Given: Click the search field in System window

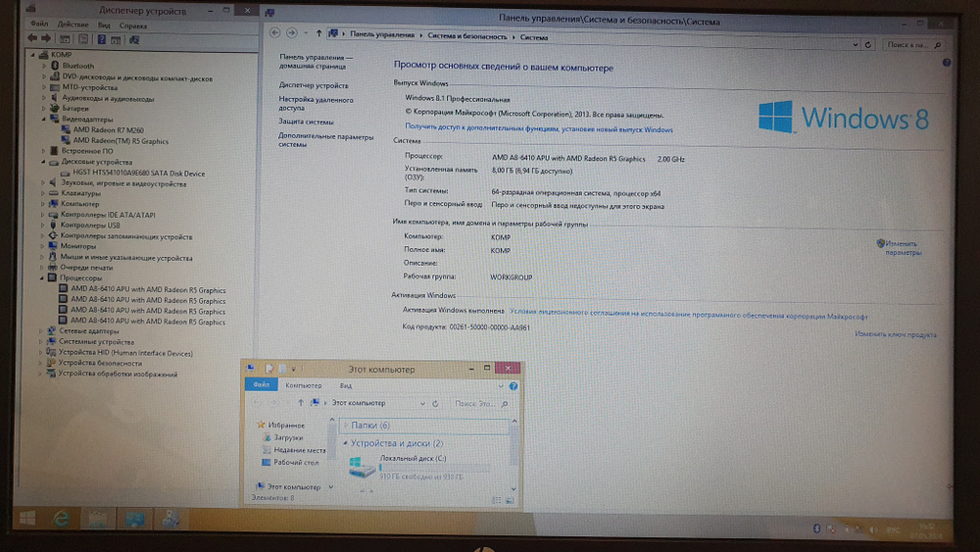Looking at the screenshot, I should coord(912,45).
